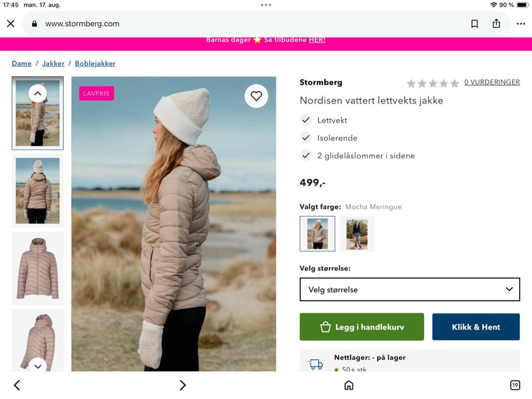
Task: Open the Dame breadcrumb link
Action: pyautogui.click(x=22, y=63)
